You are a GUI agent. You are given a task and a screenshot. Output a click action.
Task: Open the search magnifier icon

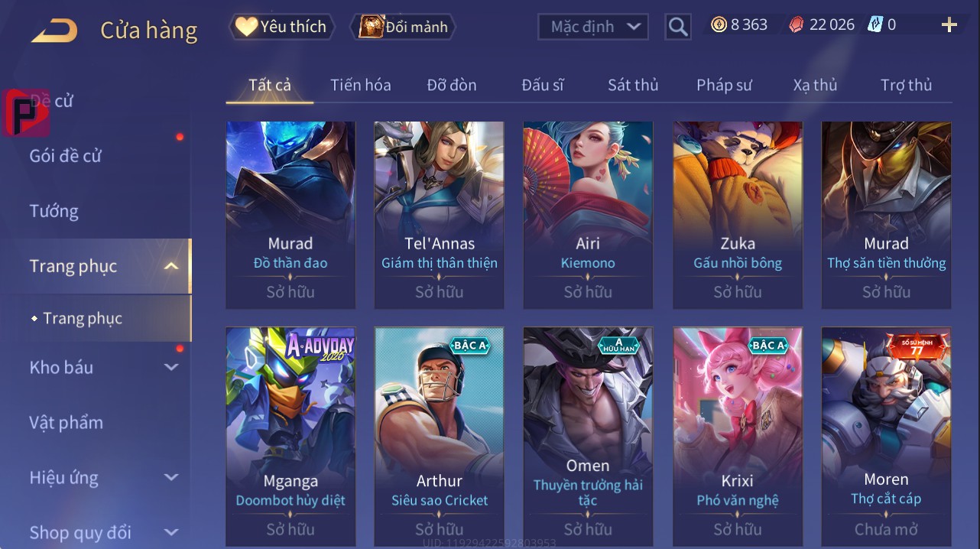678,27
